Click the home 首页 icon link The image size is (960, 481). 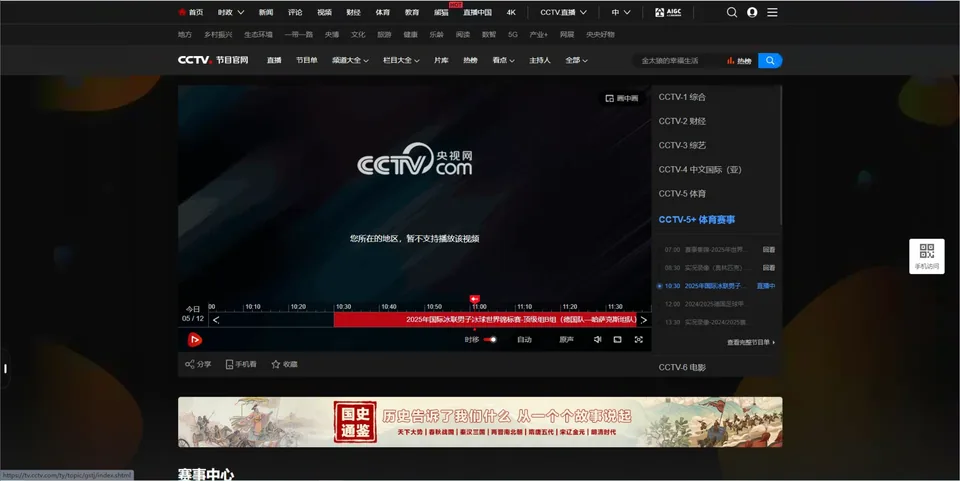[x=190, y=12]
